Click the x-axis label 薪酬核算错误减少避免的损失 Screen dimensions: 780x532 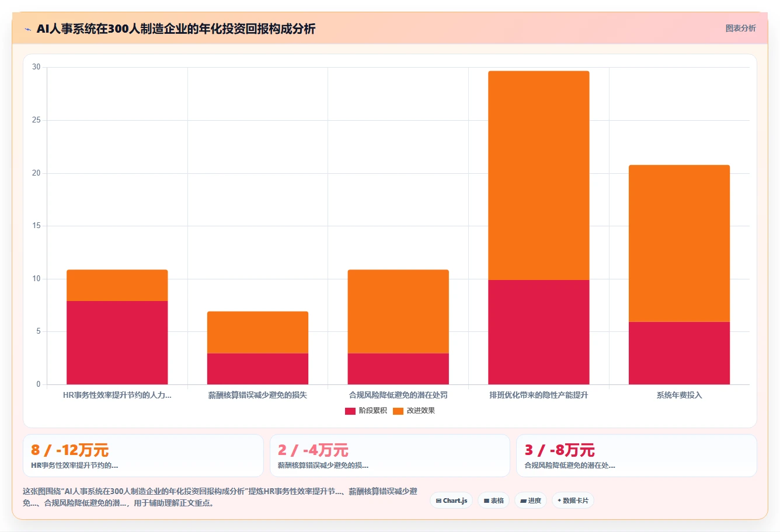[257, 395]
